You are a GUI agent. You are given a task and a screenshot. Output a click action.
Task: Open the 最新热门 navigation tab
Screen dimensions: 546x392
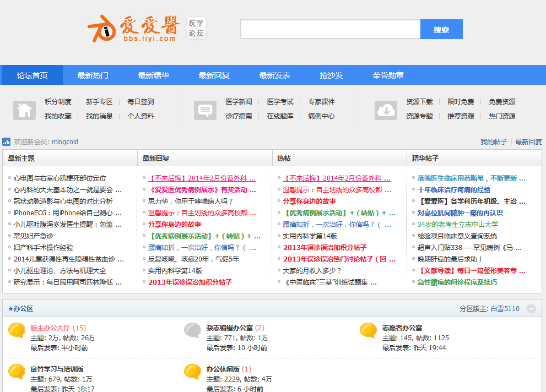click(x=93, y=75)
